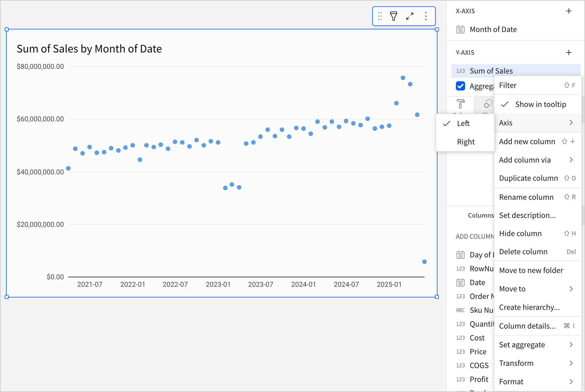
Task: Choose Rename column
Action: coord(538,197)
